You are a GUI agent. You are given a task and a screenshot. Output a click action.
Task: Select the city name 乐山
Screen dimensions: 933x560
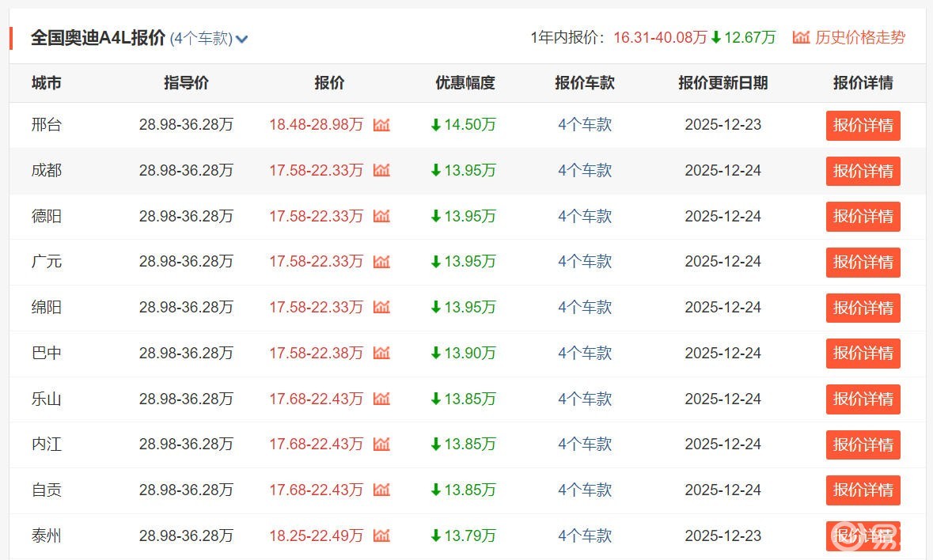tap(47, 399)
